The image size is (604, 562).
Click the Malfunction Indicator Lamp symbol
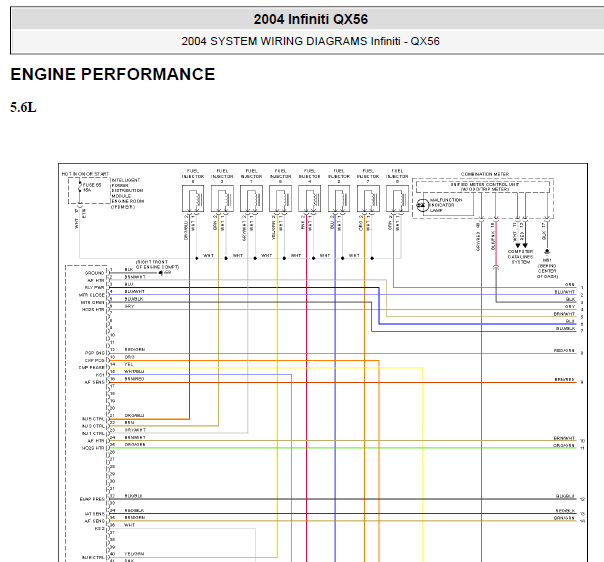[x=423, y=205]
